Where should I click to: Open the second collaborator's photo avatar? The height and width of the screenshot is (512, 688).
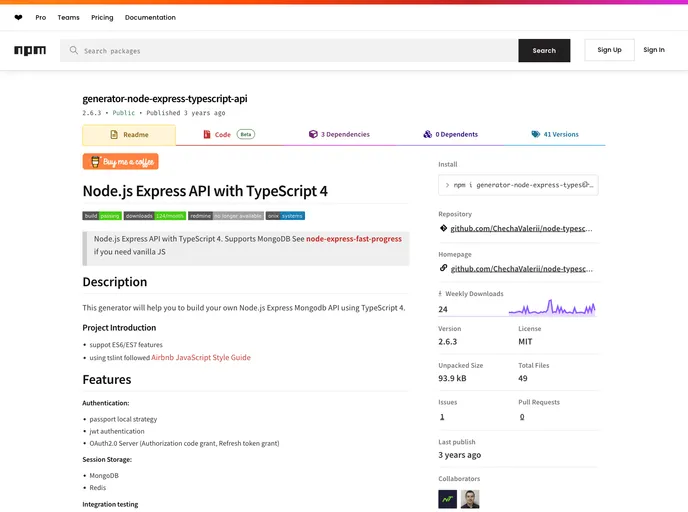[470, 499]
